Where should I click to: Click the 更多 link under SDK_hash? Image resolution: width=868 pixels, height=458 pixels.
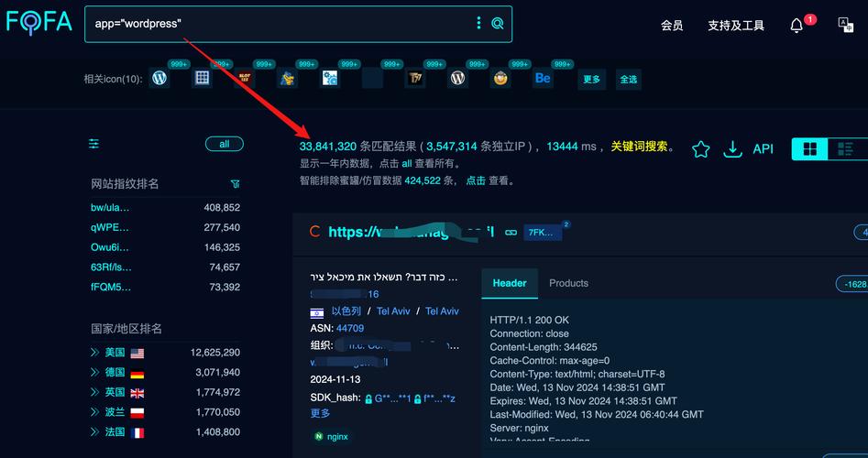[320, 412]
